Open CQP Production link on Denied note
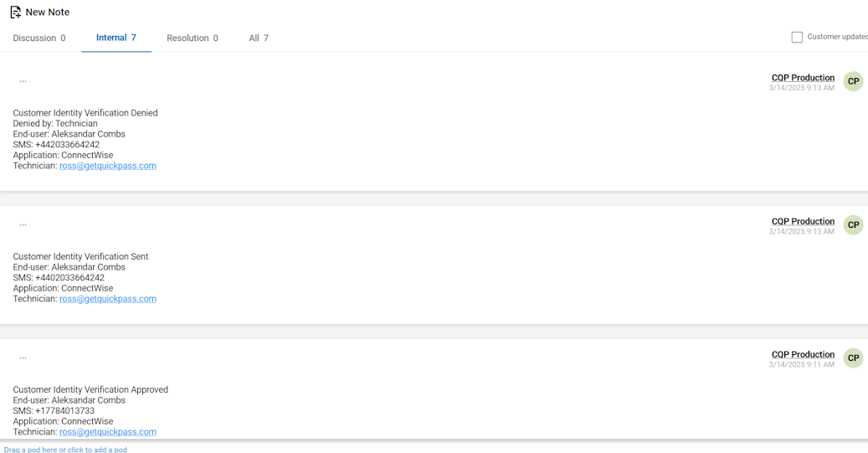Screen dimensions: 868x453 (803, 78)
